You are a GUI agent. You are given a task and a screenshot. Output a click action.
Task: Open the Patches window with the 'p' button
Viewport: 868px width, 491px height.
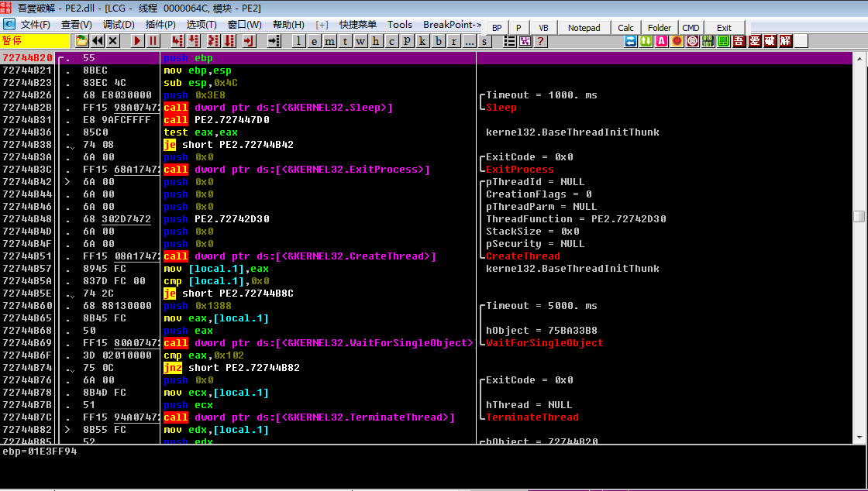408,41
